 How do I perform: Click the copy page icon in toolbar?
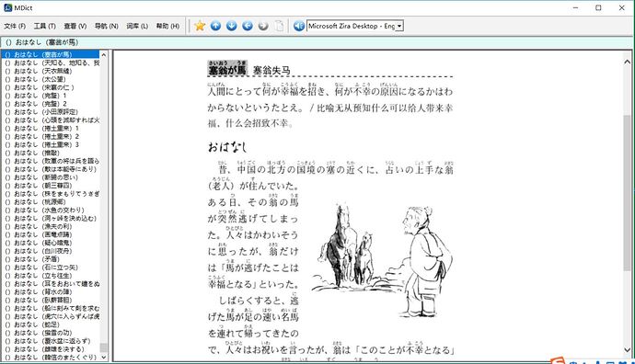coord(279,26)
